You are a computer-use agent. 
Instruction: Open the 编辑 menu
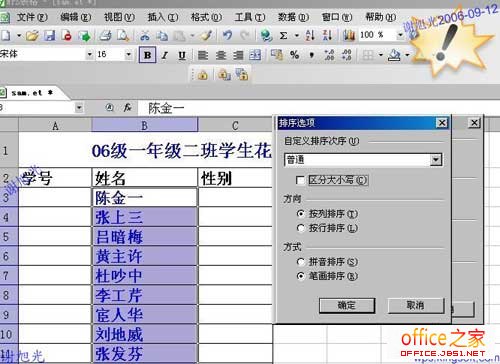pyautogui.click(x=76, y=17)
